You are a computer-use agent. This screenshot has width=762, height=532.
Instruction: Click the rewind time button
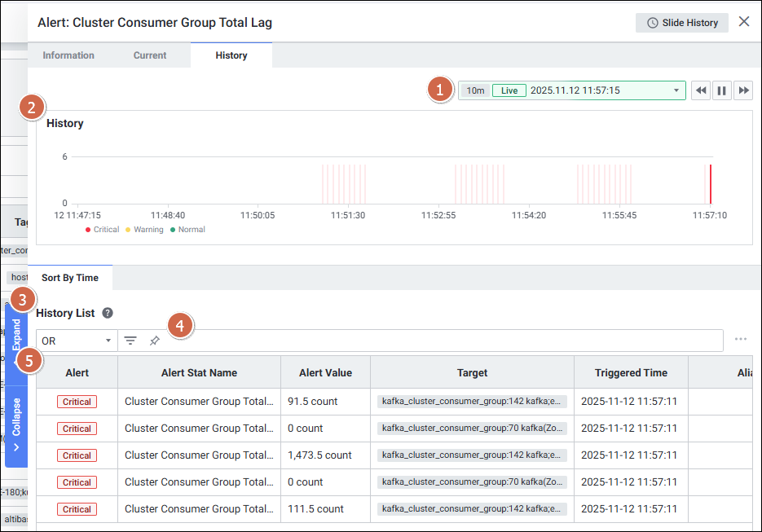701,90
